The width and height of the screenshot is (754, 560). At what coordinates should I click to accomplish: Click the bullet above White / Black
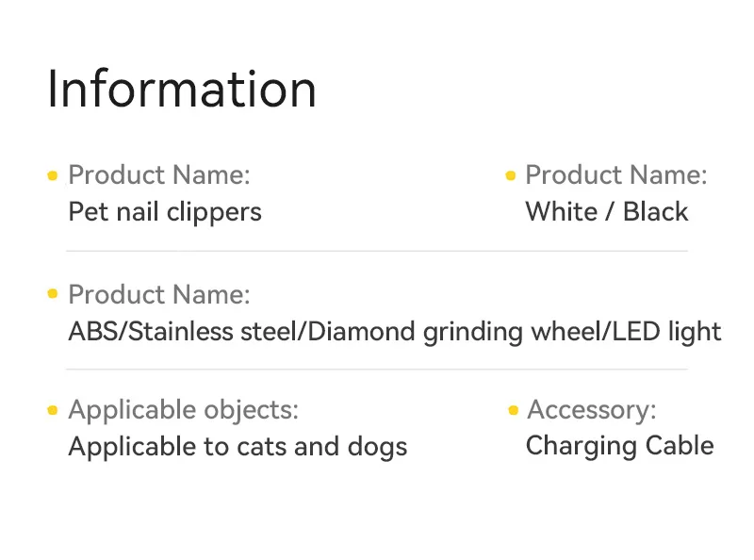(x=511, y=175)
